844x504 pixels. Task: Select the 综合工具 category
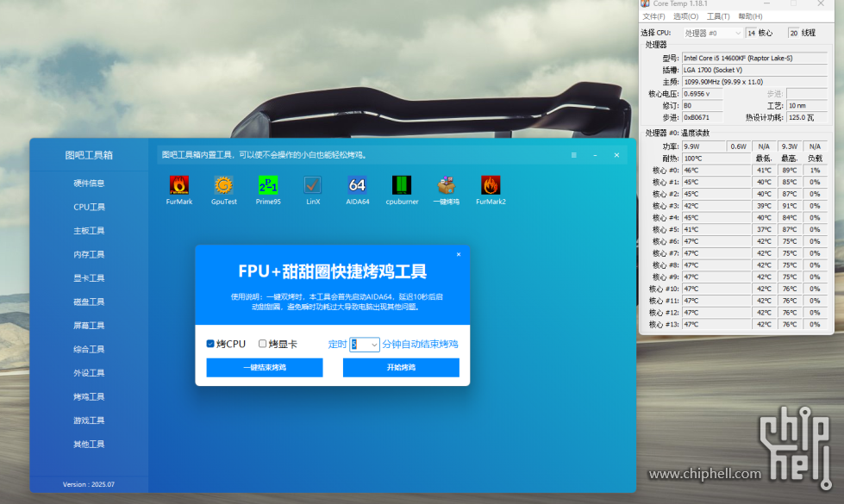coord(89,349)
